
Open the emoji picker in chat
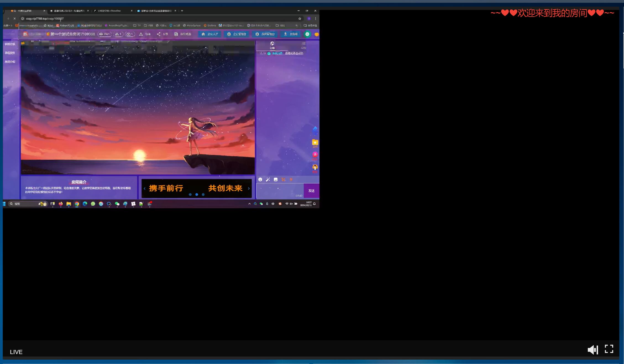click(x=260, y=180)
